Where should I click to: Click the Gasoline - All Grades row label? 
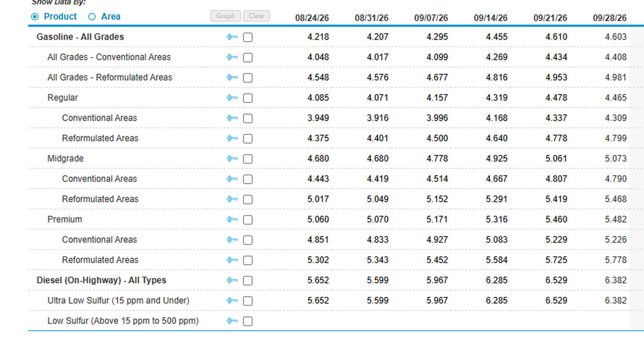pyautogui.click(x=80, y=37)
